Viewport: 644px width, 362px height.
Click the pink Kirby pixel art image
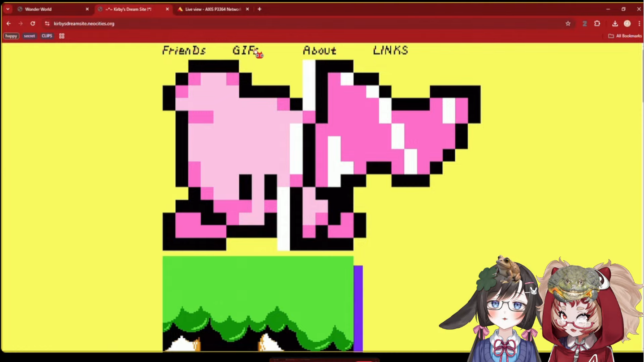click(321, 155)
